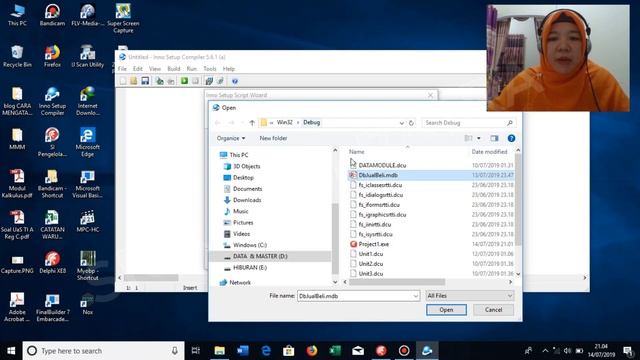Click in File name input field
The height and width of the screenshot is (360, 640).
click(354, 296)
